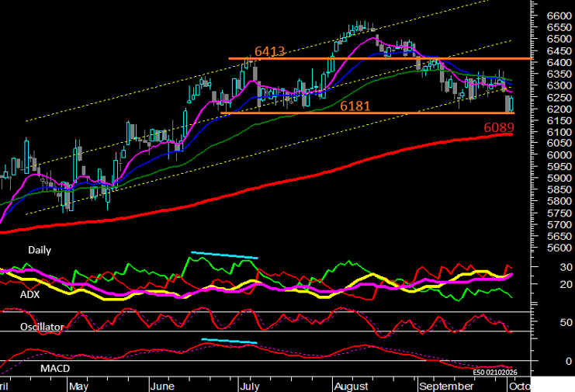Image resolution: width=575 pixels, height=392 pixels.
Task: Click the 6300 price axis value
Action: (559, 85)
